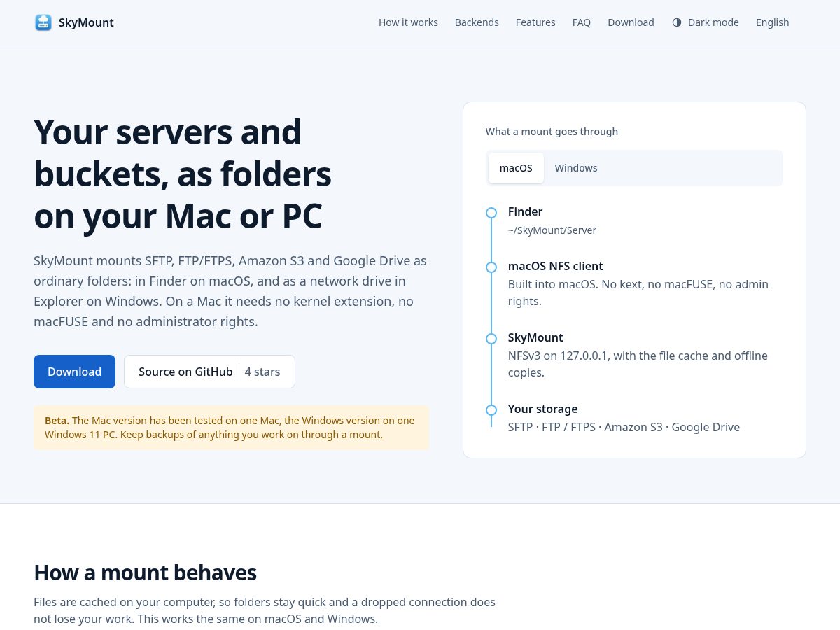Open the How it works nav link
The height and width of the screenshot is (630, 840).
pos(408,22)
